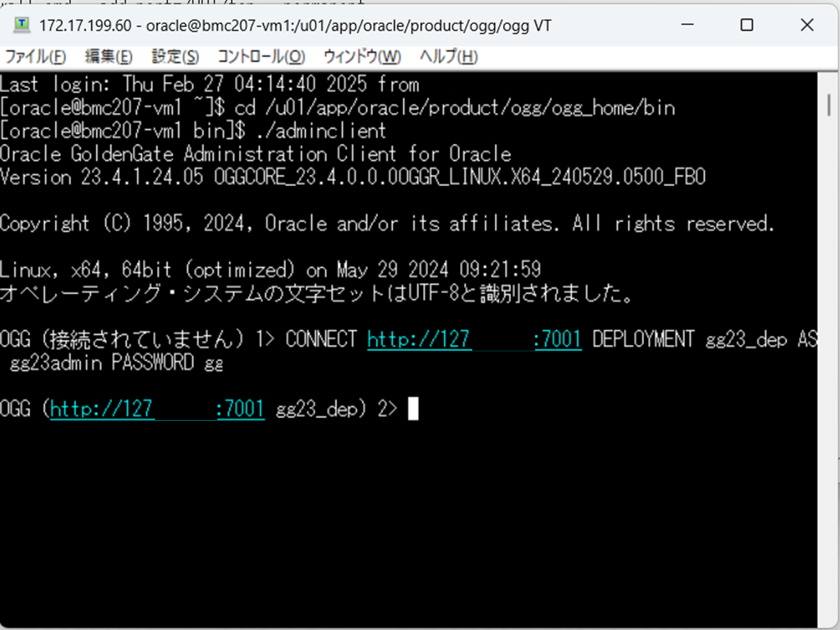
Task: Open the ファイル(F) menu
Action: [36, 56]
